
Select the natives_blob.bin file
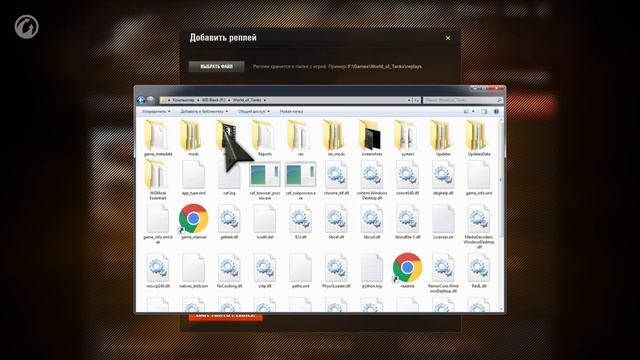(x=193, y=270)
